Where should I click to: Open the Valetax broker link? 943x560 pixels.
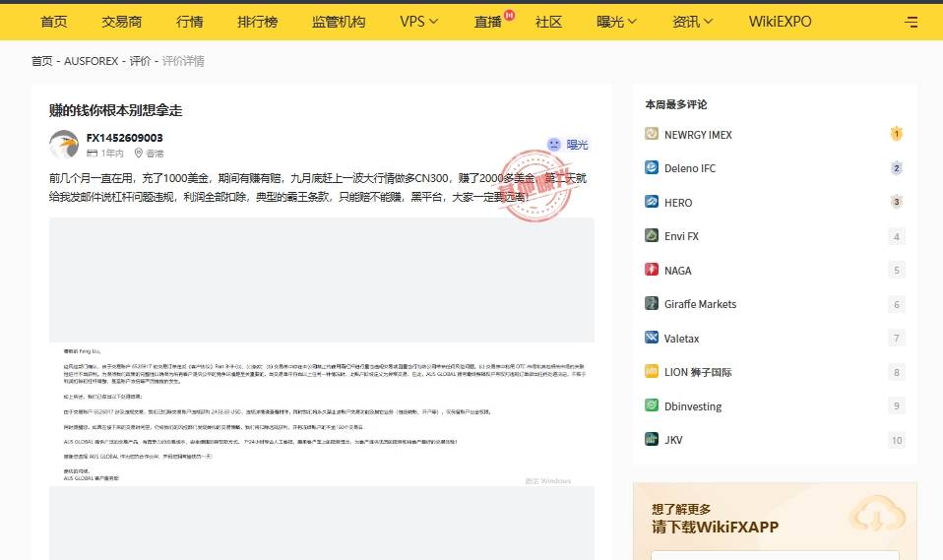click(681, 339)
